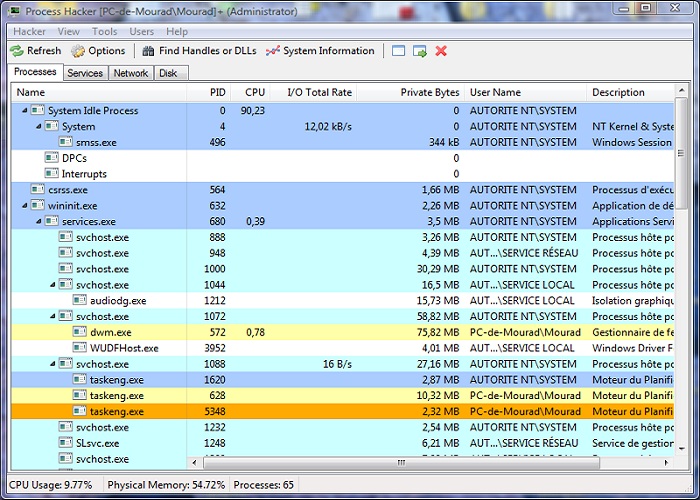Select the Processes tab
The image size is (700, 500).
(x=35, y=72)
